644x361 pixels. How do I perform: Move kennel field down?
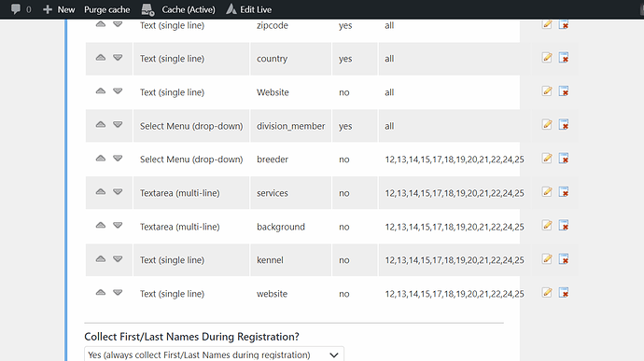tap(118, 258)
